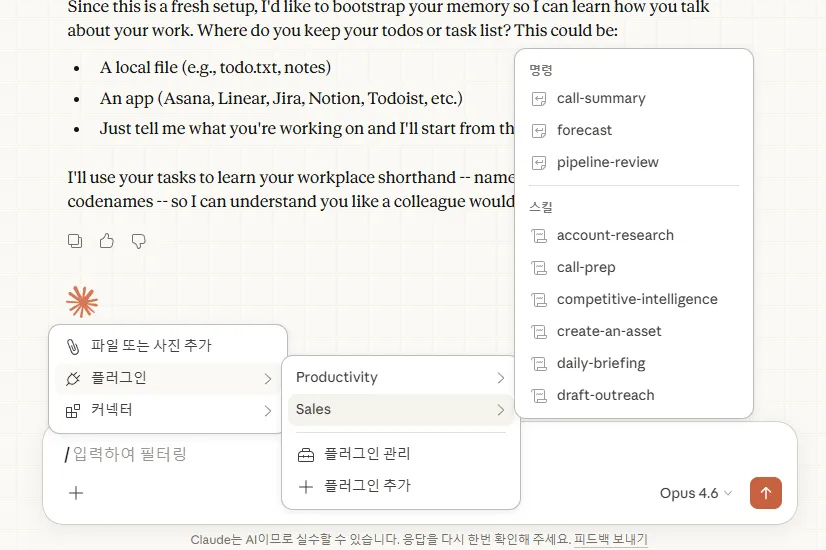The height and width of the screenshot is (550, 826).
Task: Select 플러그인 추가
Action: tap(401, 486)
